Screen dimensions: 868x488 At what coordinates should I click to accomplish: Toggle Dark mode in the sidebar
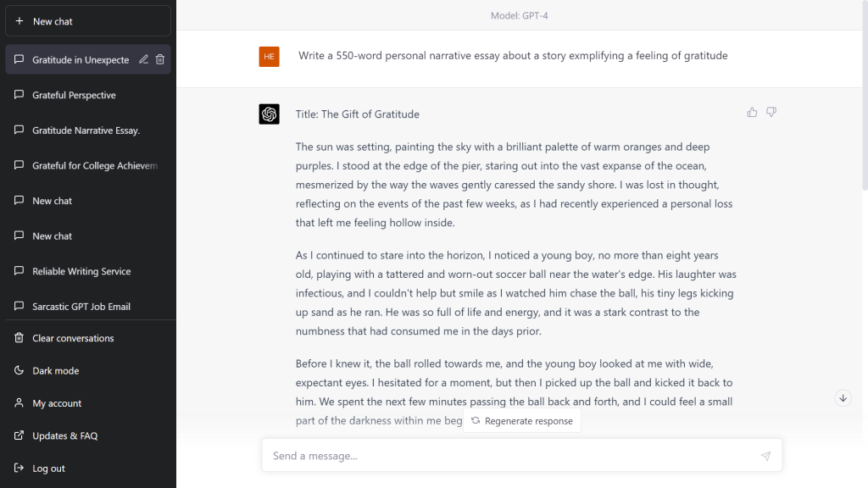(56, 371)
